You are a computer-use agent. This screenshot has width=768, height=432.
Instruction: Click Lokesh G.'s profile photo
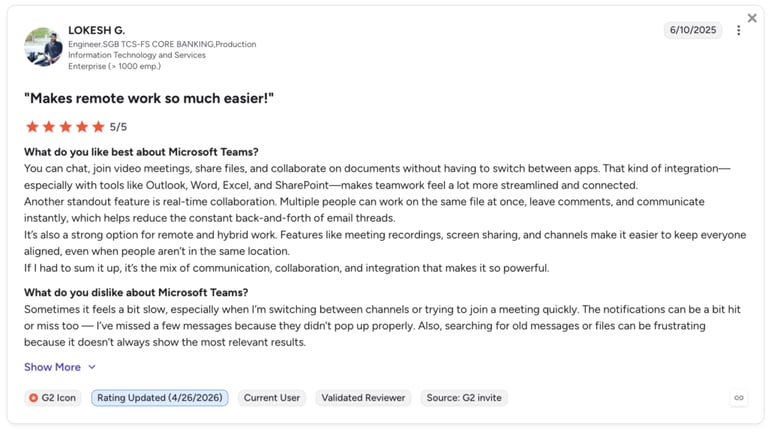pyautogui.click(x=43, y=47)
